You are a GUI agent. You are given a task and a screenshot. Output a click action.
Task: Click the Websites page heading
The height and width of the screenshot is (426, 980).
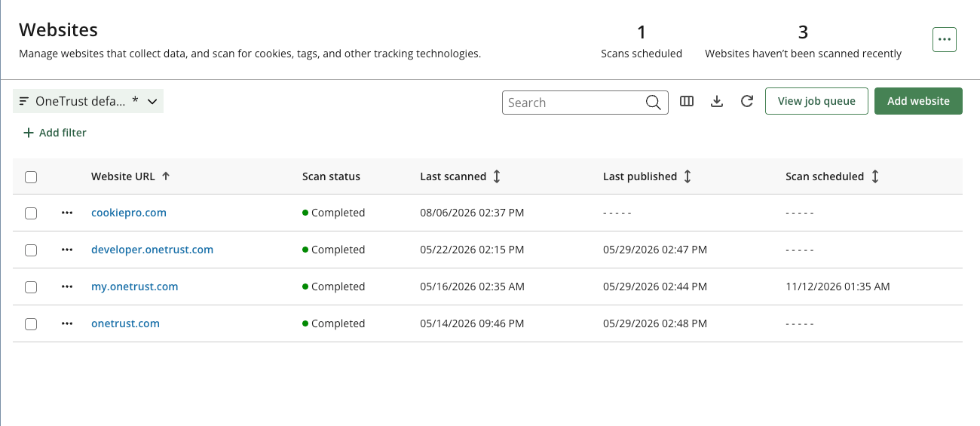tap(58, 30)
